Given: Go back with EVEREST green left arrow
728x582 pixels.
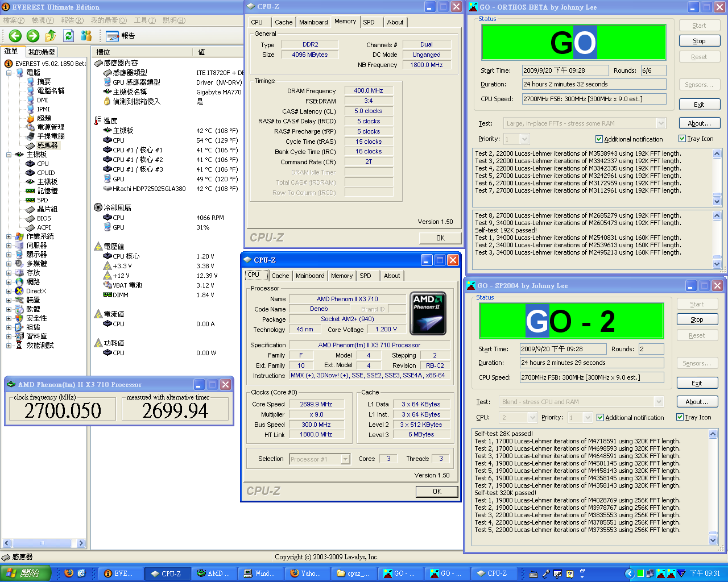Looking at the screenshot, I should [x=15, y=36].
